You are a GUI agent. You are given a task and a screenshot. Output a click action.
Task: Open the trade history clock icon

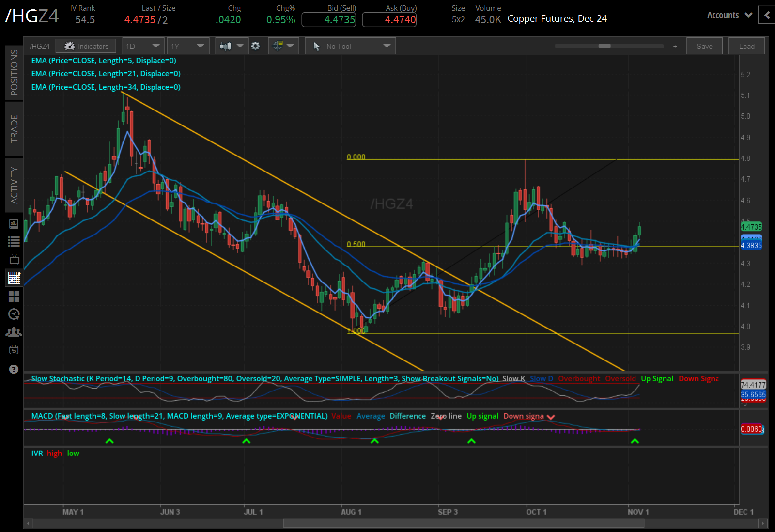[14, 314]
